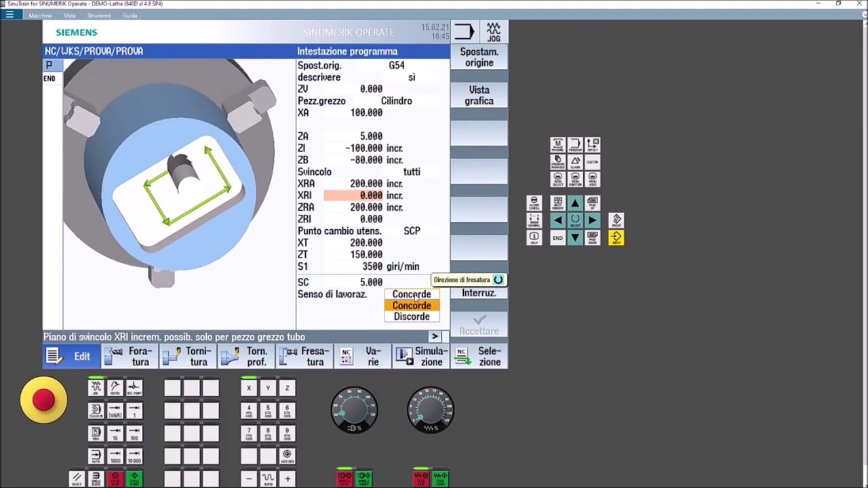Activate REF. POINT mode key
Viewport: 868px width, 488px height.
point(134,388)
